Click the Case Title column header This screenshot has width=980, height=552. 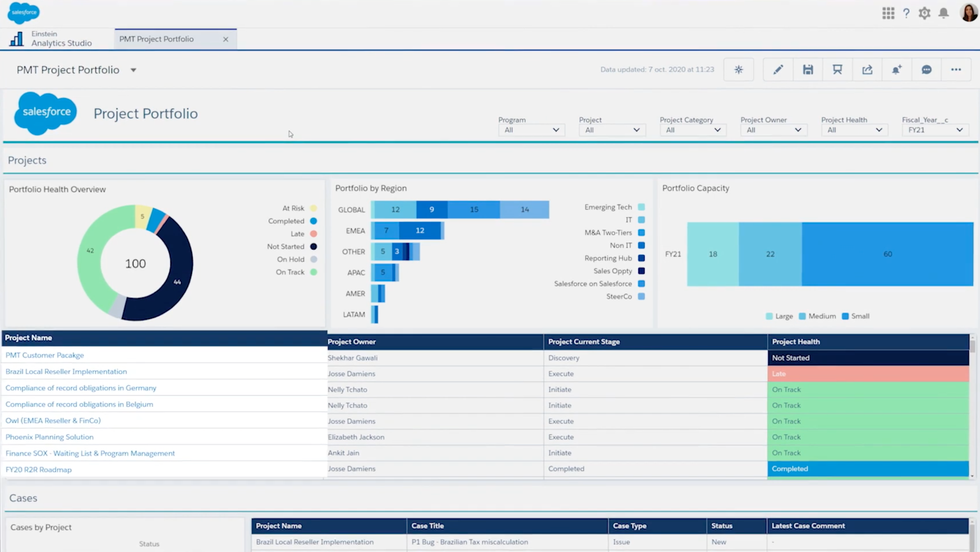507,526
